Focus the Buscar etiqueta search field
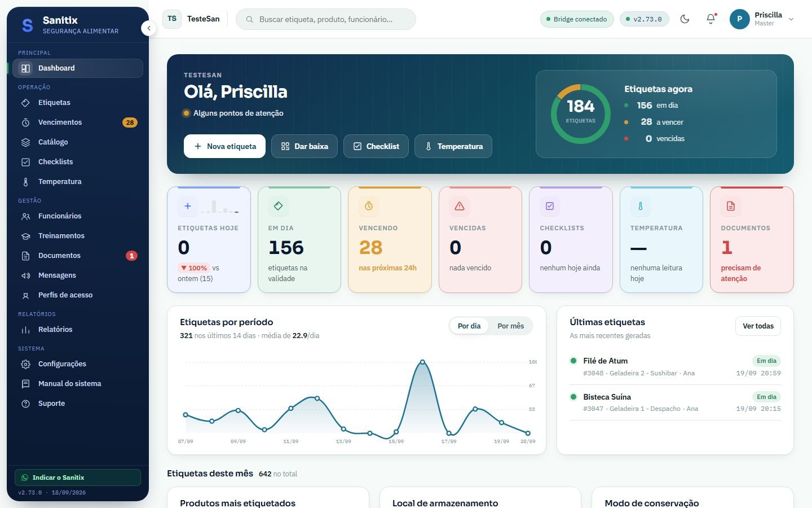 [326, 19]
